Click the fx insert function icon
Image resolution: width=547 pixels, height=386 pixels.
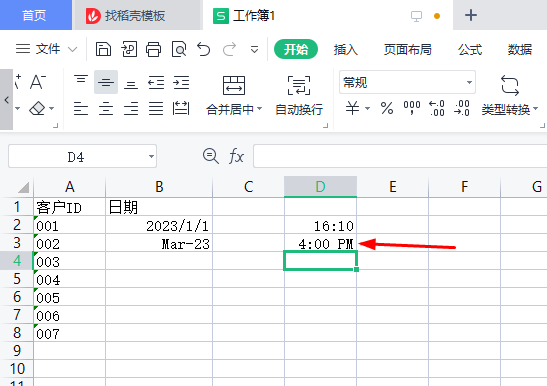[x=236, y=156]
